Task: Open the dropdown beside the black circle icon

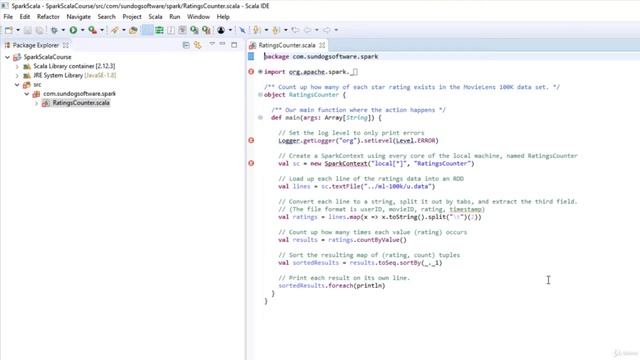Action: 230,30
